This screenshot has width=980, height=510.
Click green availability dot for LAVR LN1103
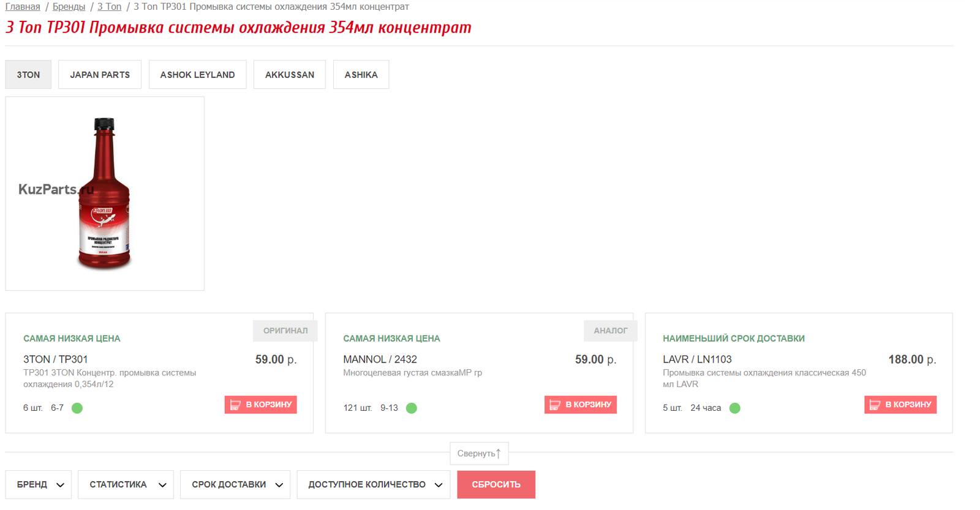coord(735,408)
